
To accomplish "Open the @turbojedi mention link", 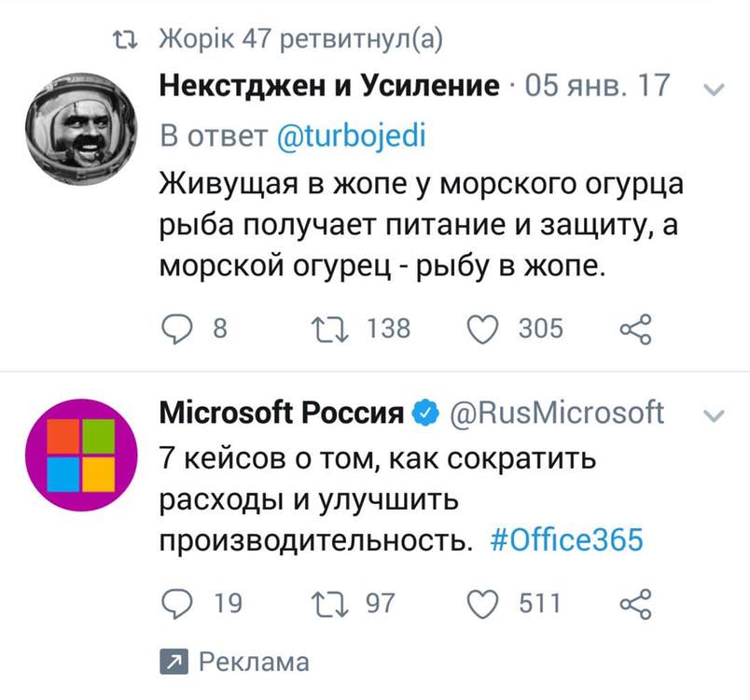I will pyautogui.click(x=352, y=136).
